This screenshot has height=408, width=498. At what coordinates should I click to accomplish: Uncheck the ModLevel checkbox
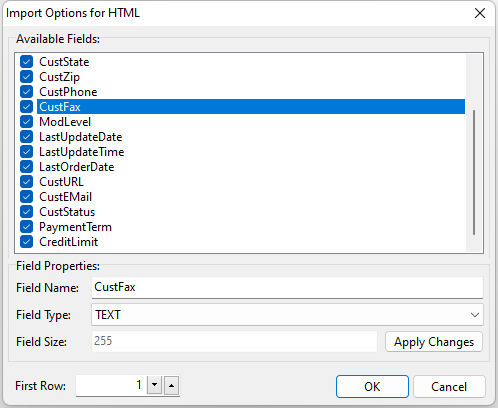26,122
